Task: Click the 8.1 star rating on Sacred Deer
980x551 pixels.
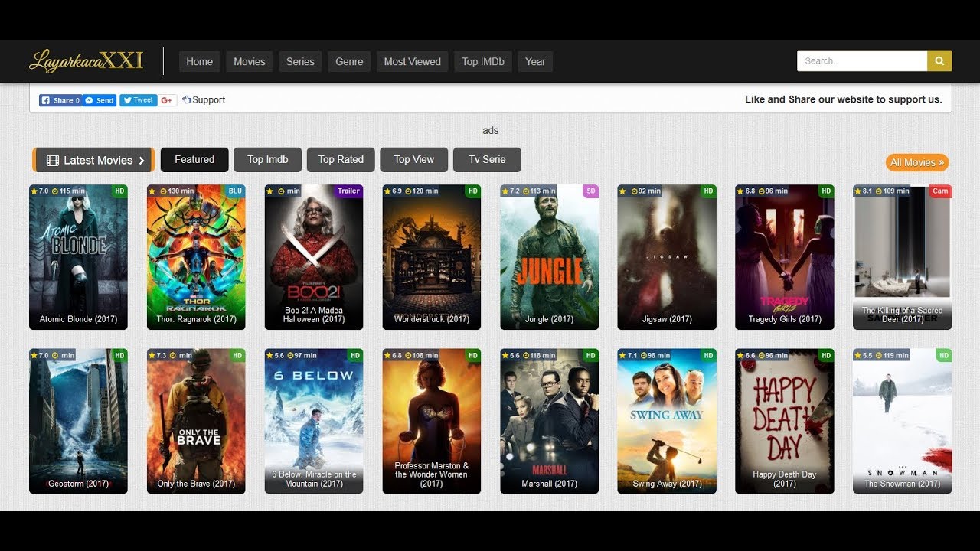Action: (864, 191)
